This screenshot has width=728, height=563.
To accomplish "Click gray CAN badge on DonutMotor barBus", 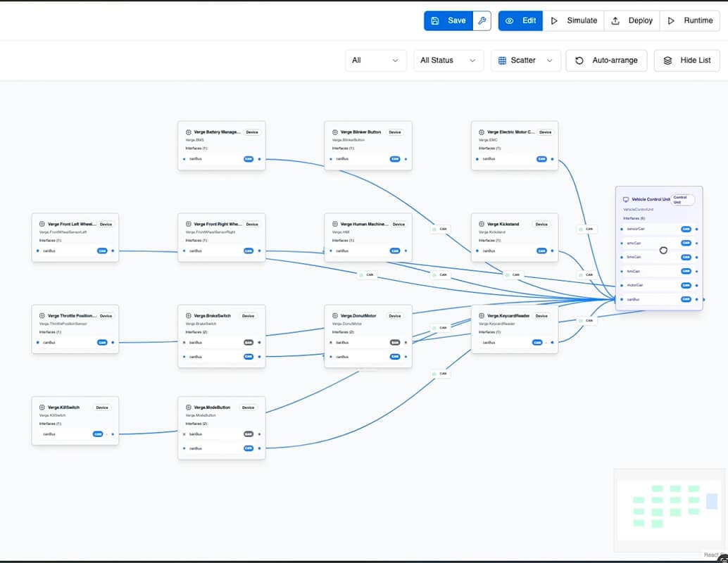I will [395, 343].
